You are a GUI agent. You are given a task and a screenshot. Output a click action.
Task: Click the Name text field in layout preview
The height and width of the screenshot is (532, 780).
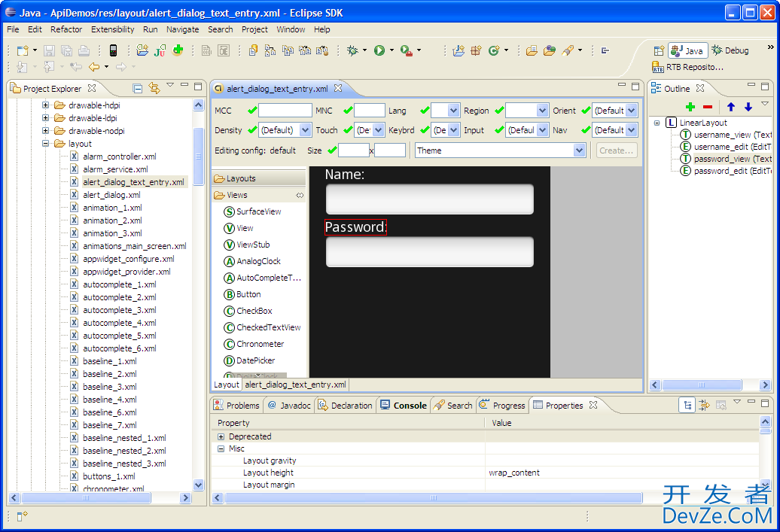430,199
